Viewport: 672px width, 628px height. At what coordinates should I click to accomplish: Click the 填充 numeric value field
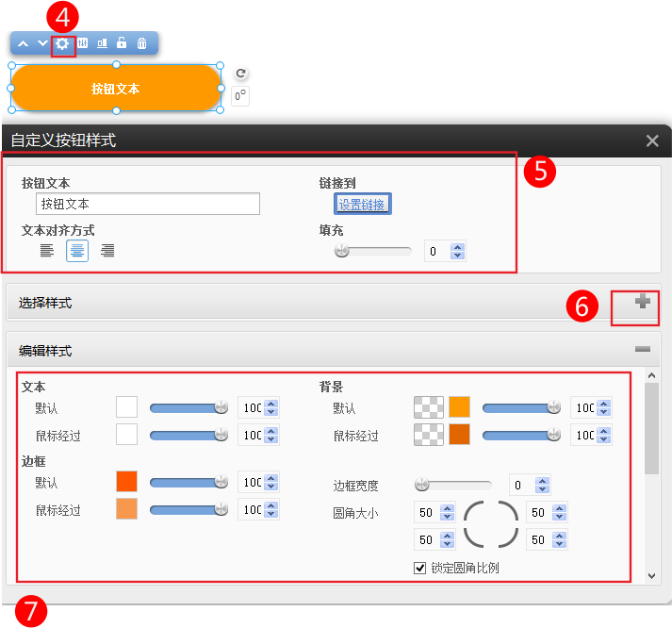point(437,251)
